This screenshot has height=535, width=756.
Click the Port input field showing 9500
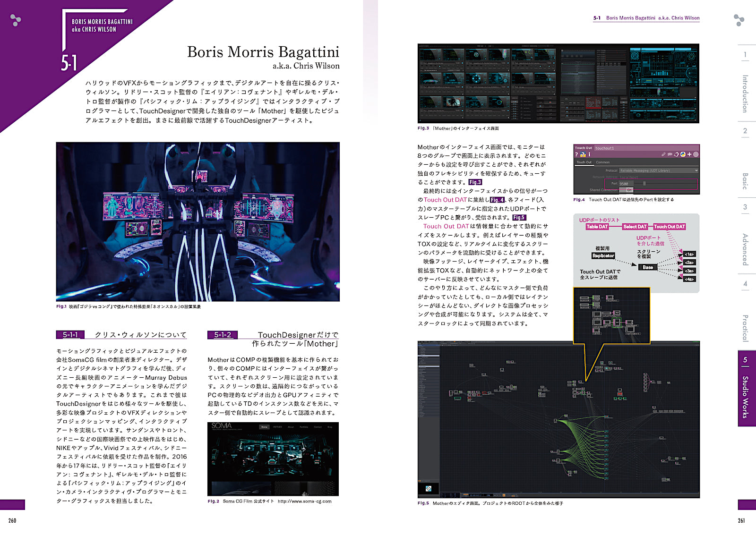626,183
